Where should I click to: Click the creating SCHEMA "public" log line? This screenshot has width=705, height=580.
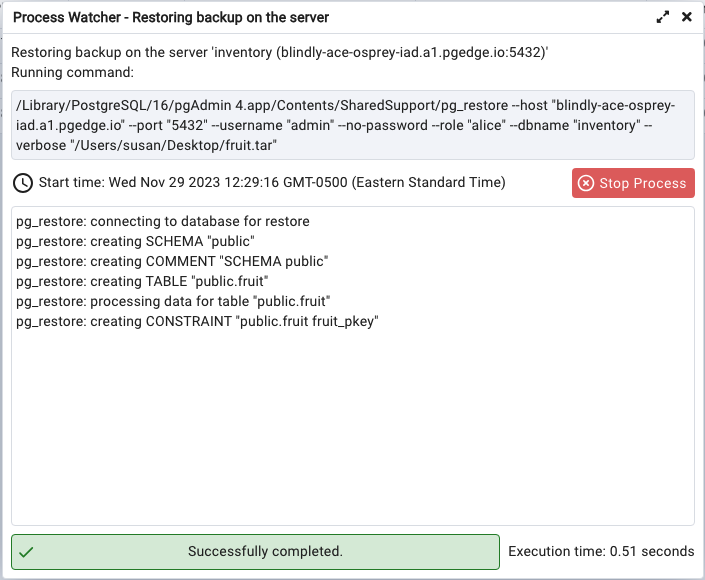[x=136, y=241]
